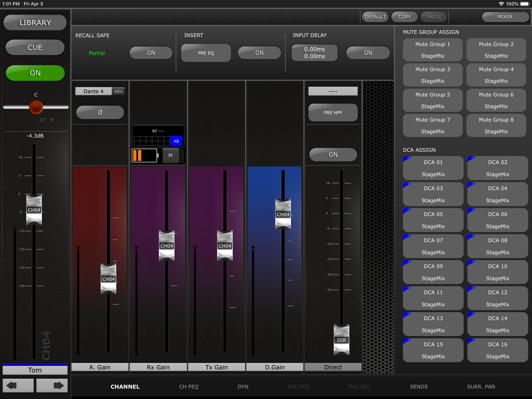Viewport: 532px width, 399px height.
Task: Tap the AB antenna indicator
Action: click(x=176, y=141)
